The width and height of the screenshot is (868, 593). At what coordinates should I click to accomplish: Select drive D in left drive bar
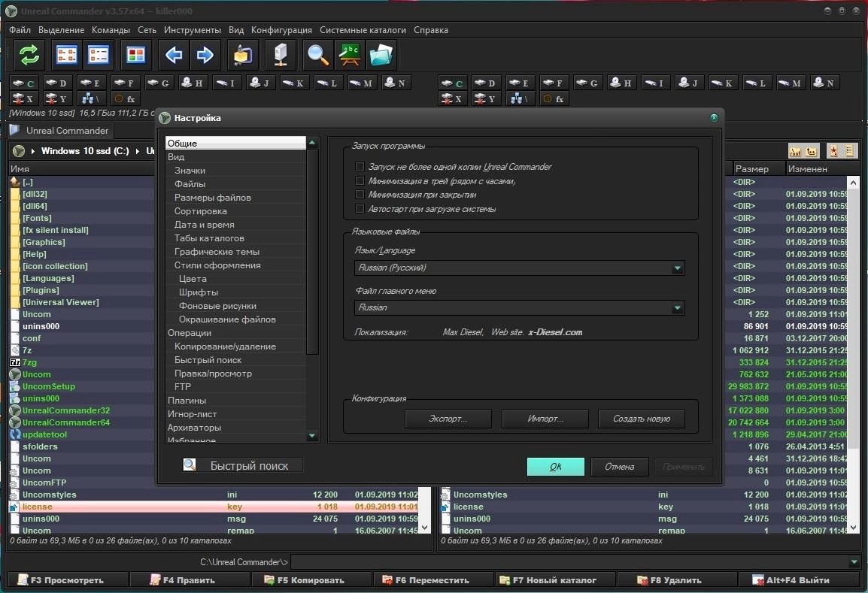click(x=56, y=83)
